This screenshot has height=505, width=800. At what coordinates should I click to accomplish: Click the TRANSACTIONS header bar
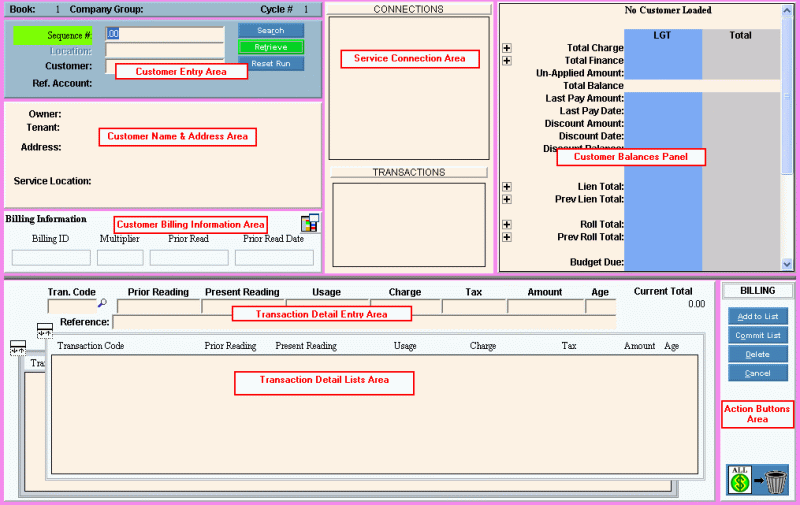[409, 172]
